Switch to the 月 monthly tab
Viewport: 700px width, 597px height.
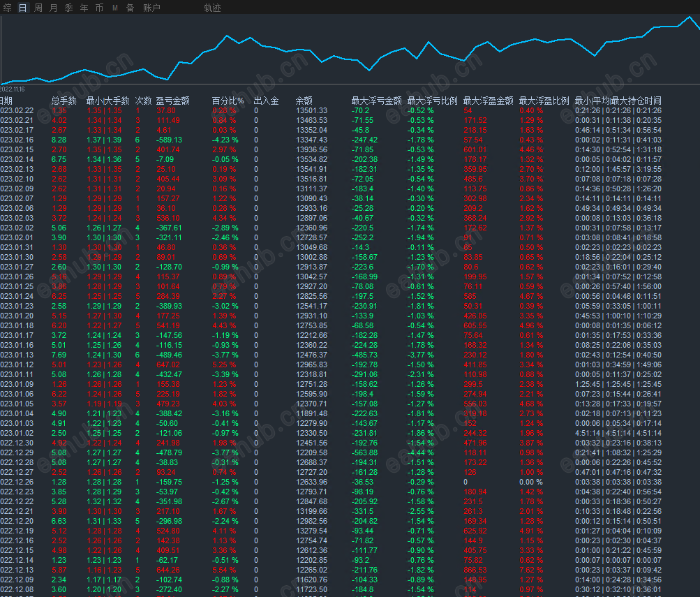pyautogui.click(x=54, y=8)
